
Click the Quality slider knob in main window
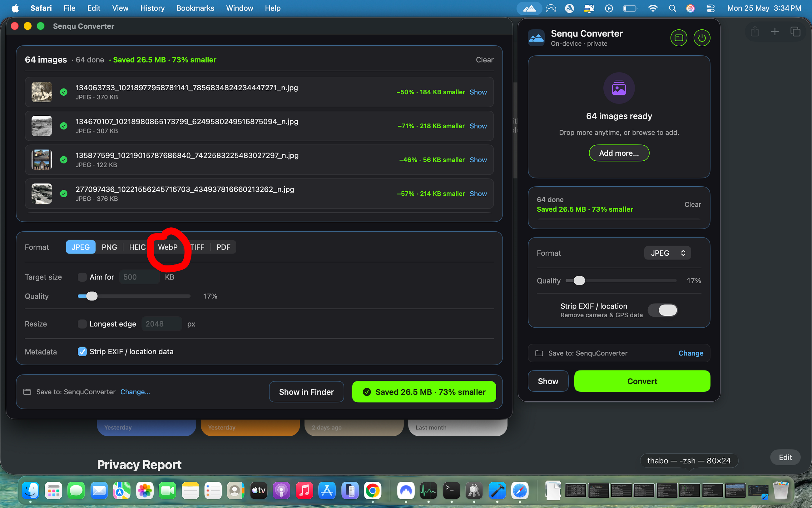click(92, 296)
